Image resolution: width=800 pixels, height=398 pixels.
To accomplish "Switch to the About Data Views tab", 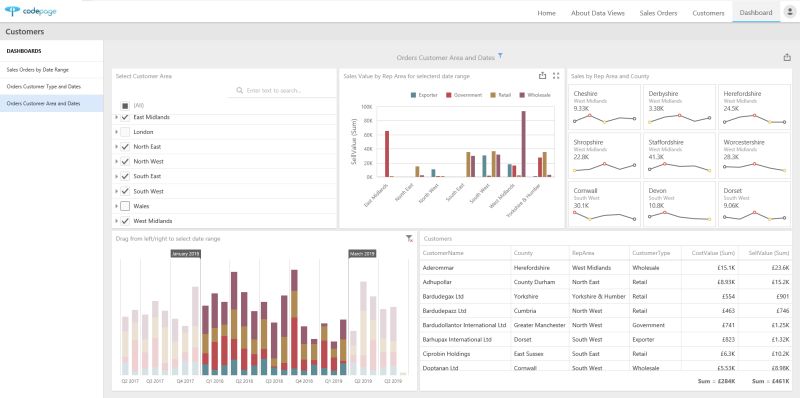I will pos(597,13).
